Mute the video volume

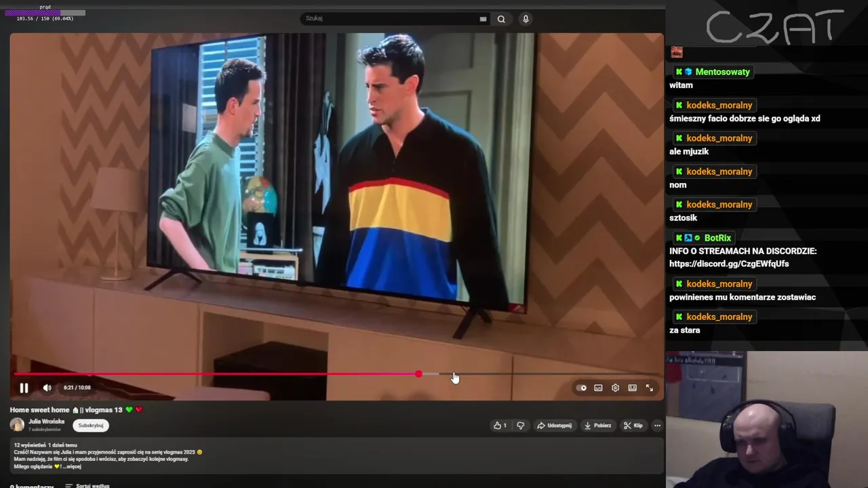tap(47, 388)
